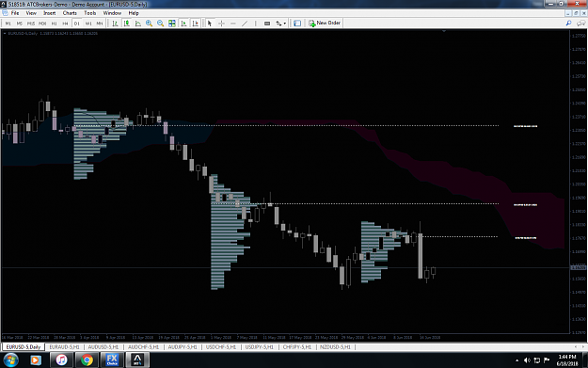Select the H4 timeframe button
The height and width of the screenshot is (368, 588).
[x=65, y=24]
